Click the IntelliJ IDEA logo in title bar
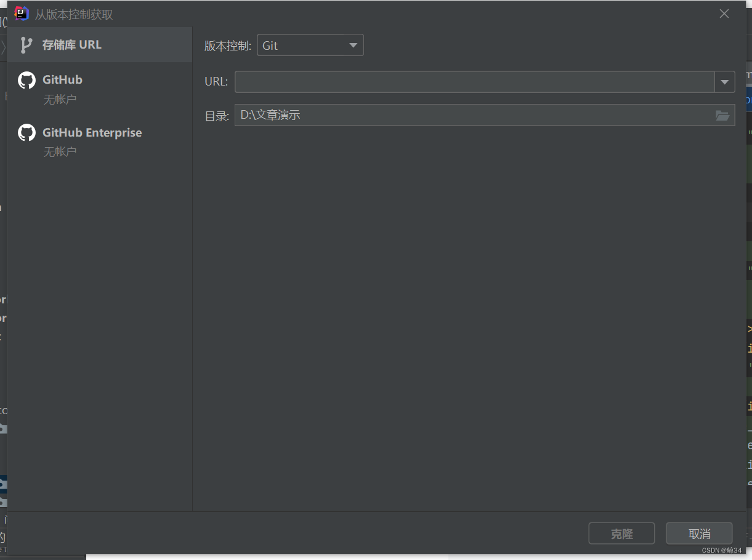The width and height of the screenshot is (752, 560). (22, 14)
